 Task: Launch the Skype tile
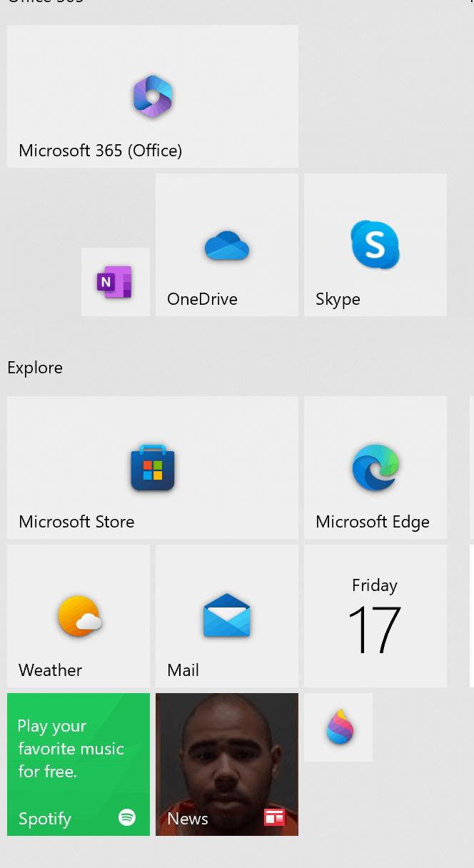375,245
